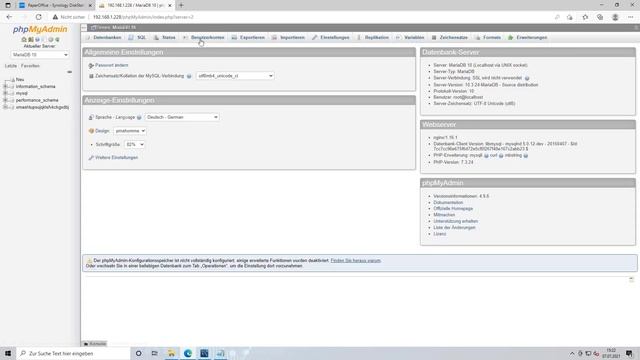Open the Konsole bar at the bottom
Image resolution: width=640 pixels, height=360 pixels.
(95, 344)
